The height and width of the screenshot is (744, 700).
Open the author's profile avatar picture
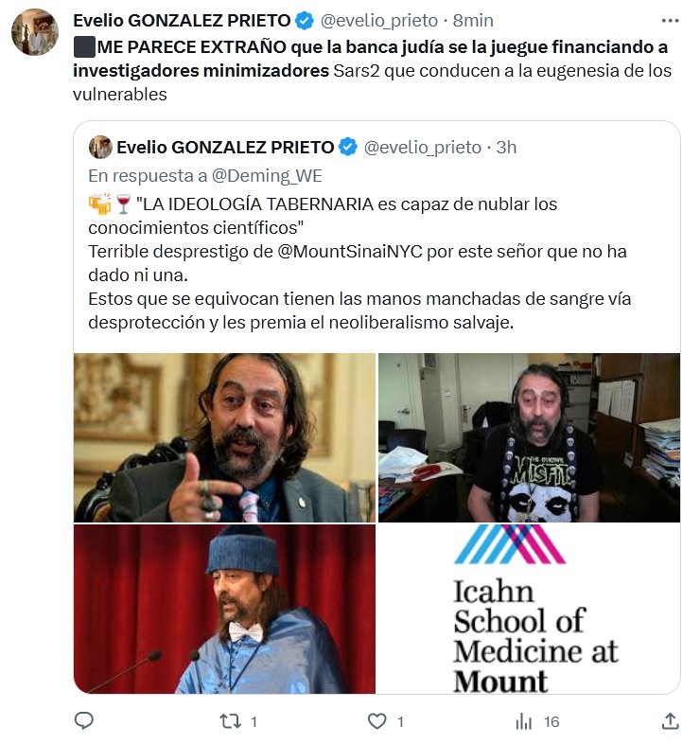pos(35,32)
